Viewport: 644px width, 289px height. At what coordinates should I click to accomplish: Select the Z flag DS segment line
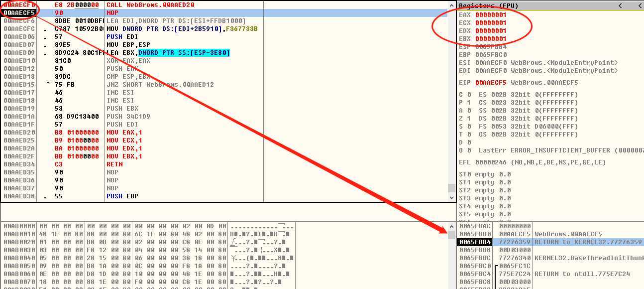tap(518, 119)
